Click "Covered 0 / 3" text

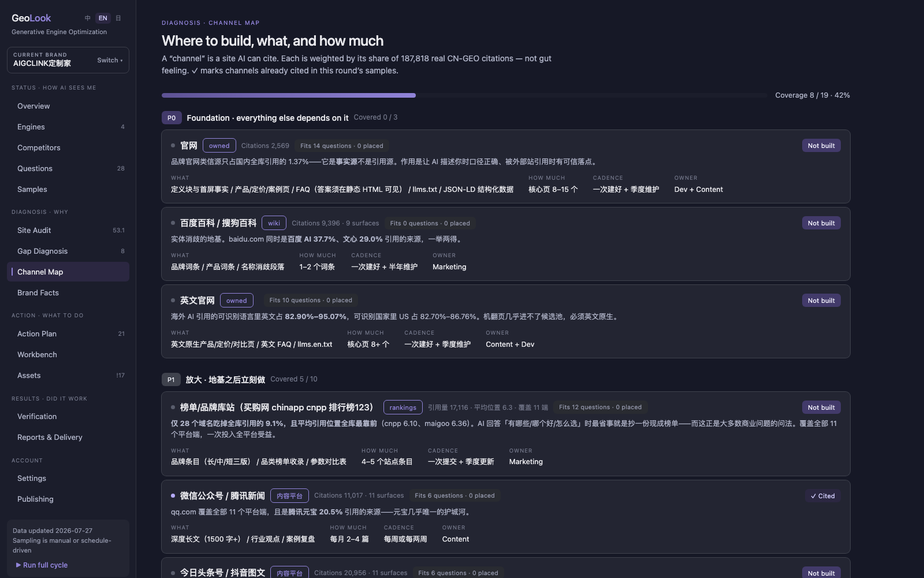coord(375,117)
